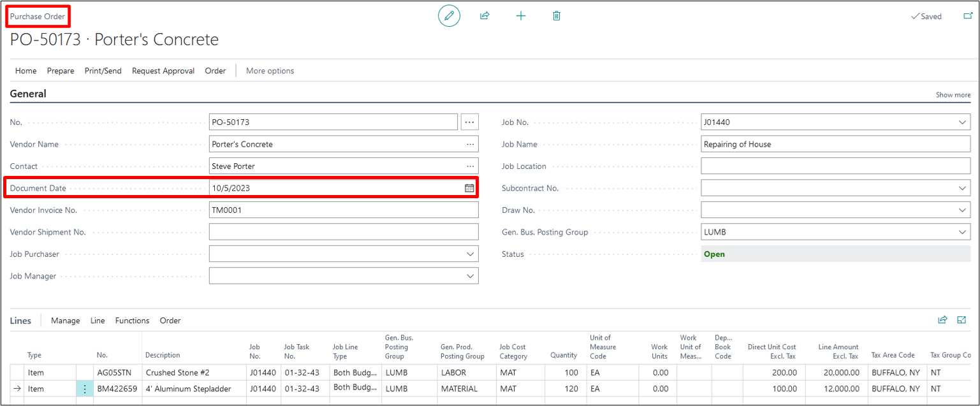
Task: Click the pencil edit icon
Action: 449,16
